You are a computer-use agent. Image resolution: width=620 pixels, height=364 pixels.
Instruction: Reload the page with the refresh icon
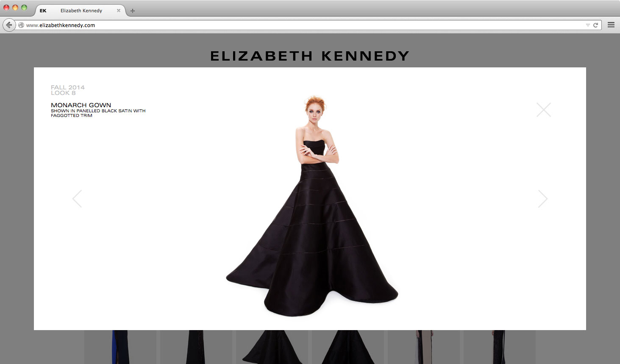click(x=595, y=25)
